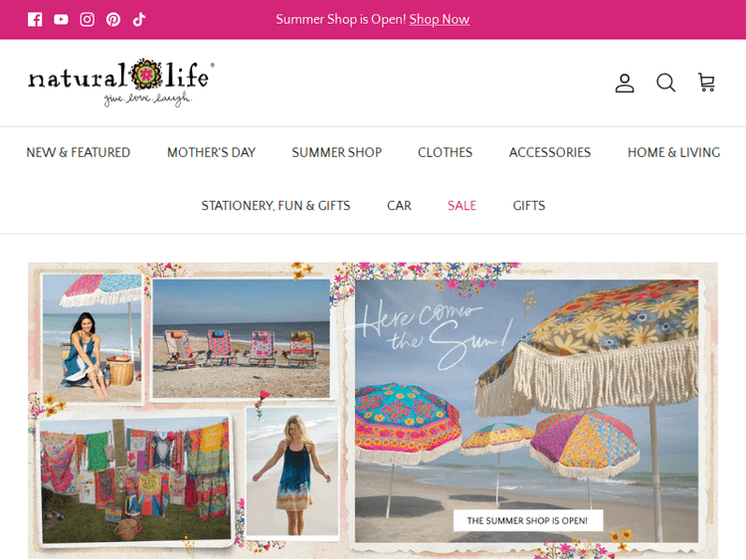Image resolution: width=746 pixels, height=560 pixels.
Task: Click the Pinterest icon
Action: (x=113, y=20)
